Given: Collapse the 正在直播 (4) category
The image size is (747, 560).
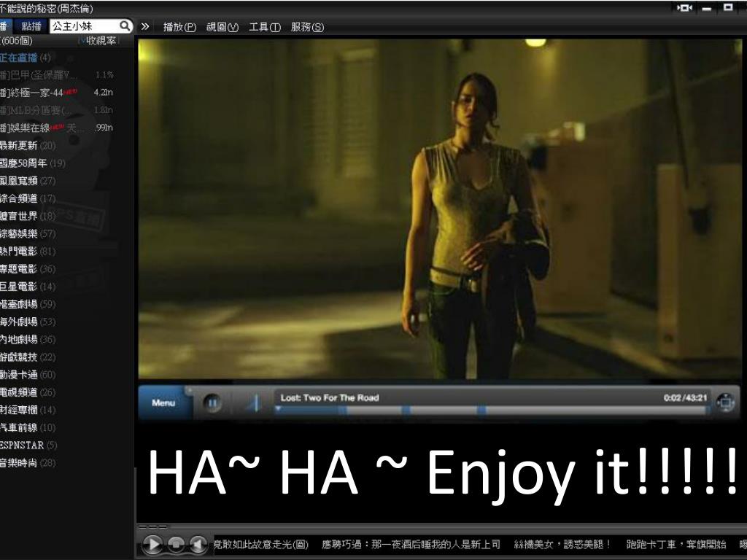Looking at the screenshot, I should click(26, 58).
